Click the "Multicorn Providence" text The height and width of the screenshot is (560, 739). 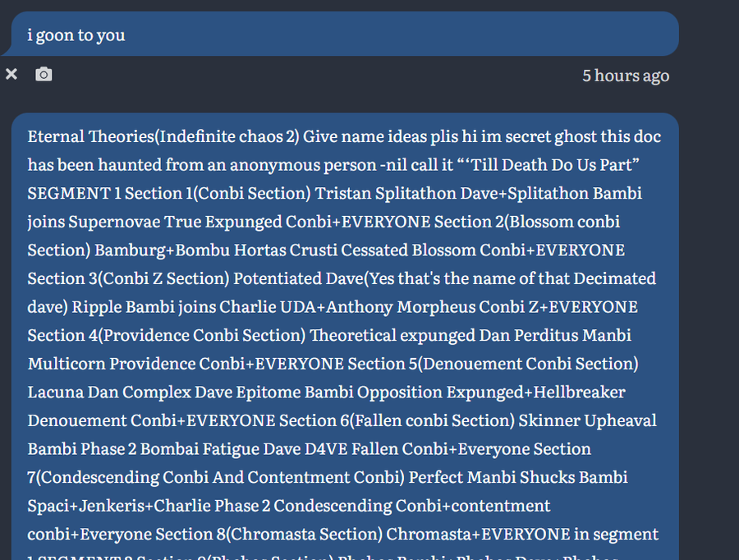coord(112,364)
